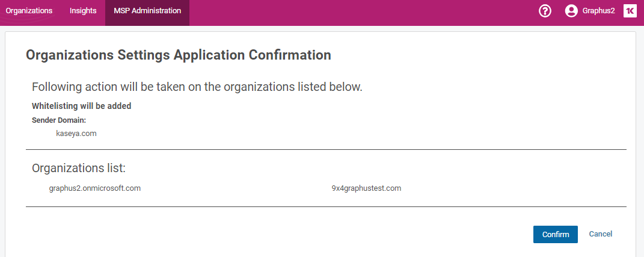Click the Sender Domain label
This screenshot has width=644, height=257.
click(59, 120)
